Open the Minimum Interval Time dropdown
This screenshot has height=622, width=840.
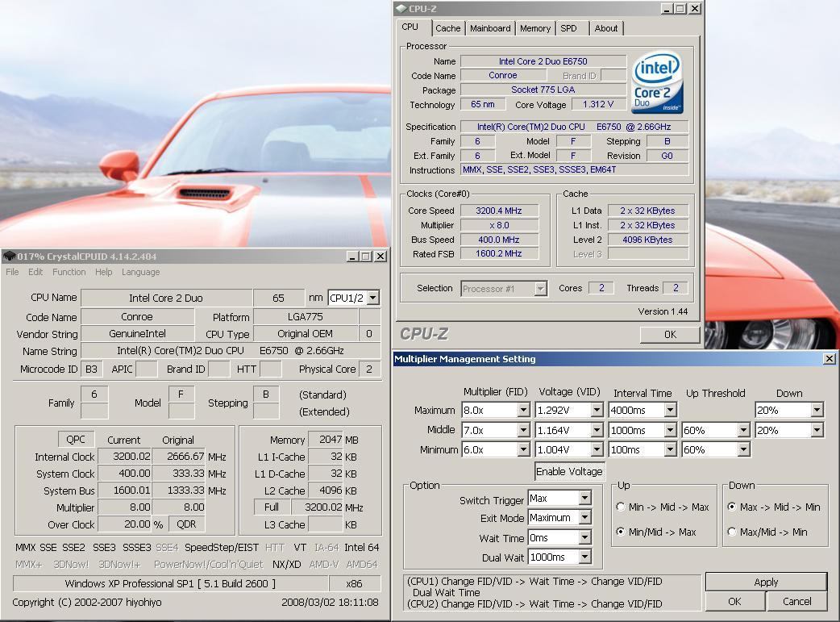click(670, 450)
